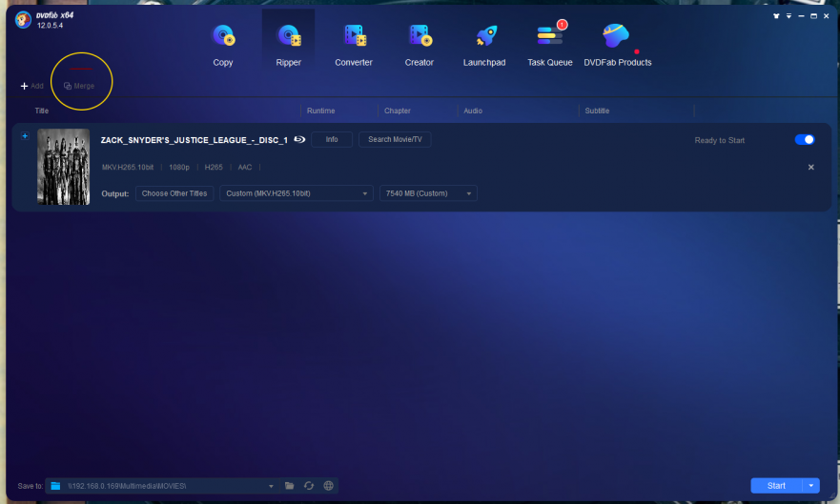Browse output folder with folder icon
The width and height of the screenshot is (840, 504).
289,486
